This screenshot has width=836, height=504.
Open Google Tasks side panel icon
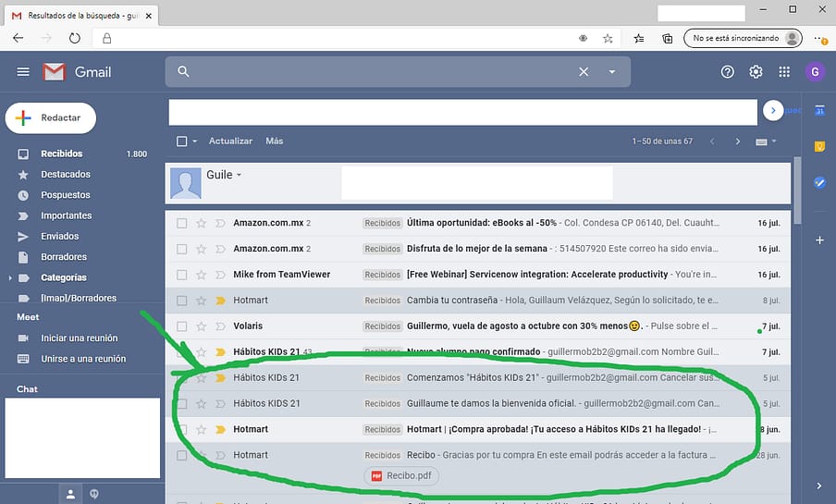[x=819, y=183]
